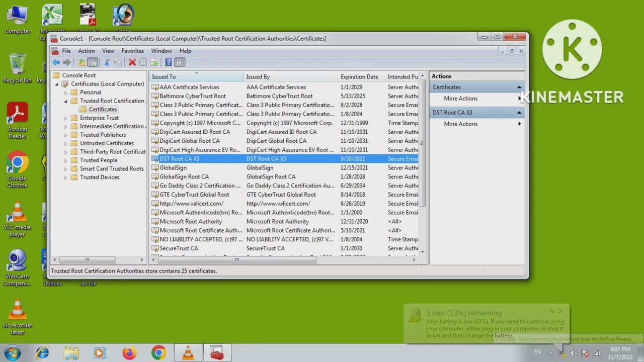Click the Forward arrow toolbar icon
Screen dimensions: 644x362
tap(67, 62)
